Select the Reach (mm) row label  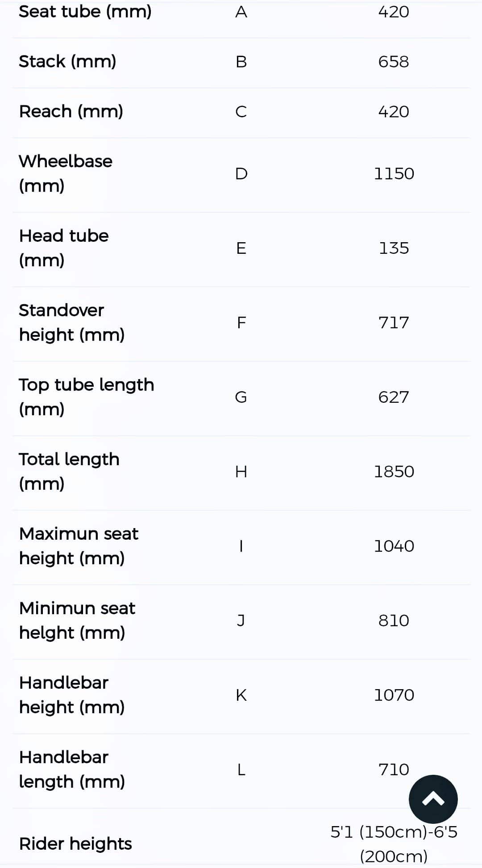[x=71, y=111]
